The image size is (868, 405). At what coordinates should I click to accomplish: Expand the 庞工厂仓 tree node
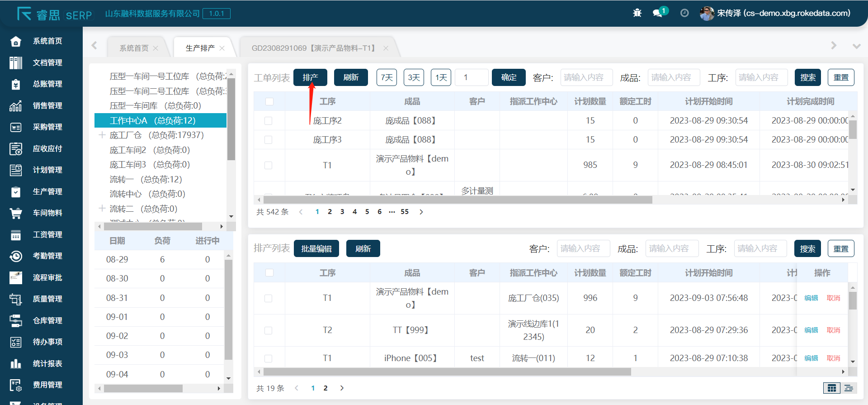(x=102, y=135)
